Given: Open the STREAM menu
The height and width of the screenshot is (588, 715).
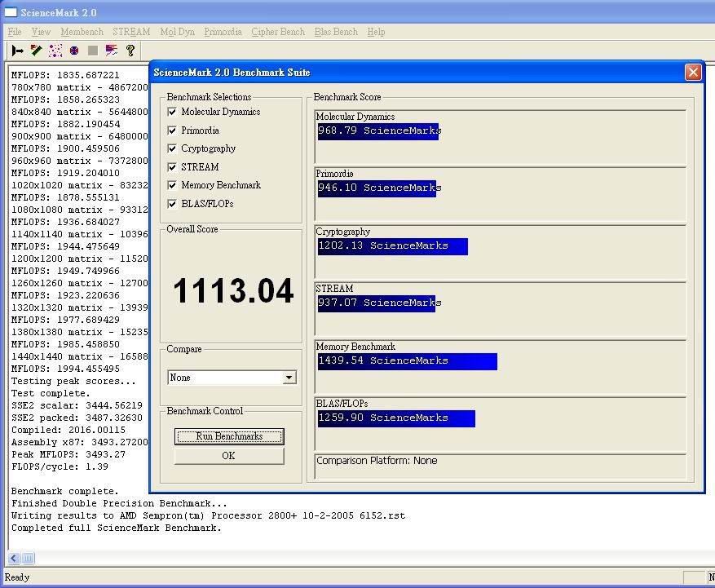Looking at the screenshot, I should [131, 32].
